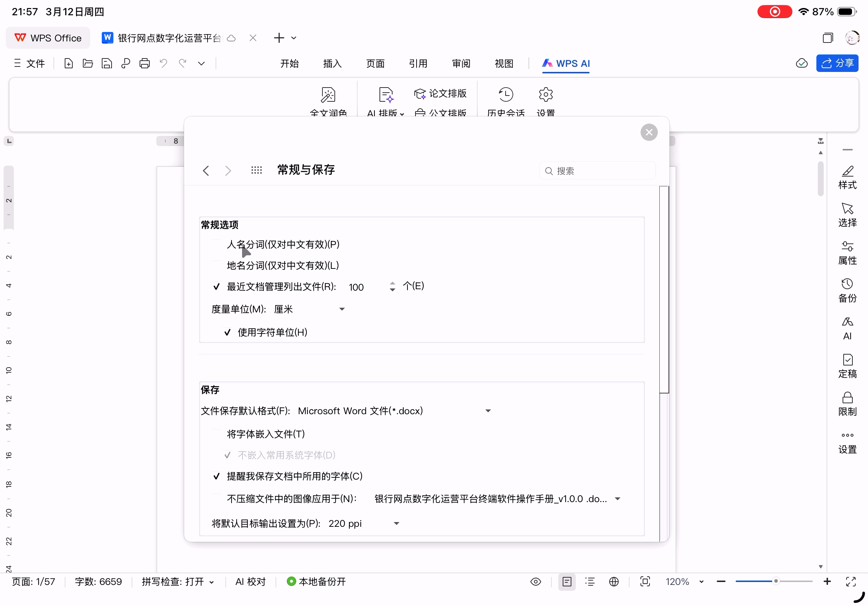Enable 人名分词 checkbox
The image size is (868, 606).
(x=217, y=245)
